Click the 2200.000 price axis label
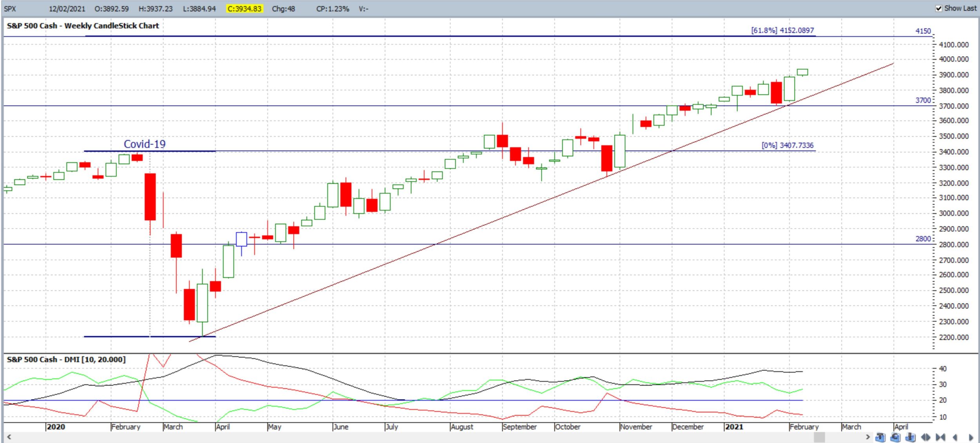The height and width of the screenshot is (443, 980). 953,337
